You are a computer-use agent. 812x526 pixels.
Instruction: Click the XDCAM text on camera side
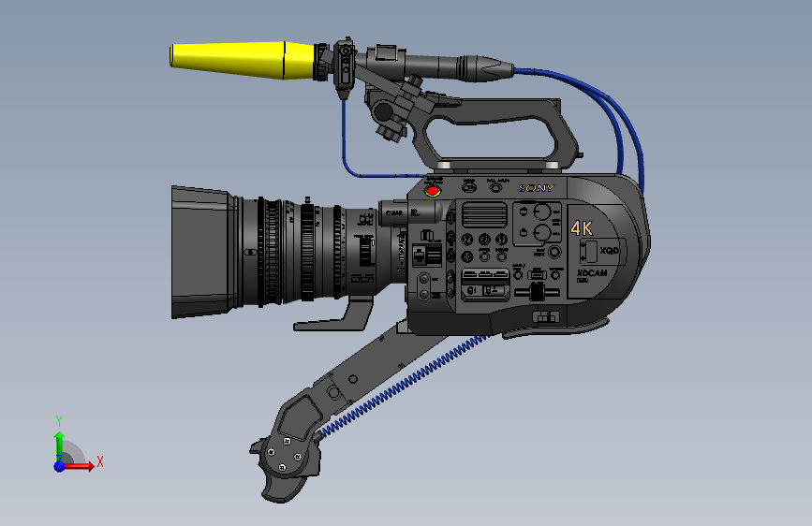pyautogui.click(x=592, y=273)
